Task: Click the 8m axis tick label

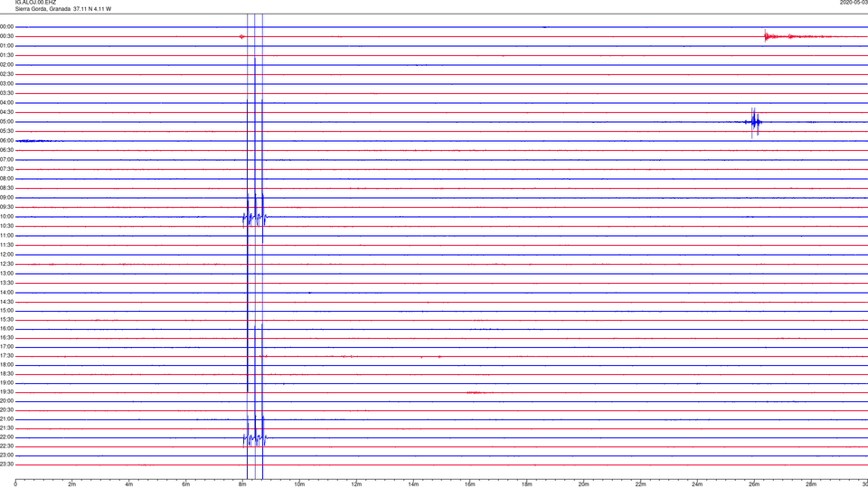Action: click(x=242, y=484)
